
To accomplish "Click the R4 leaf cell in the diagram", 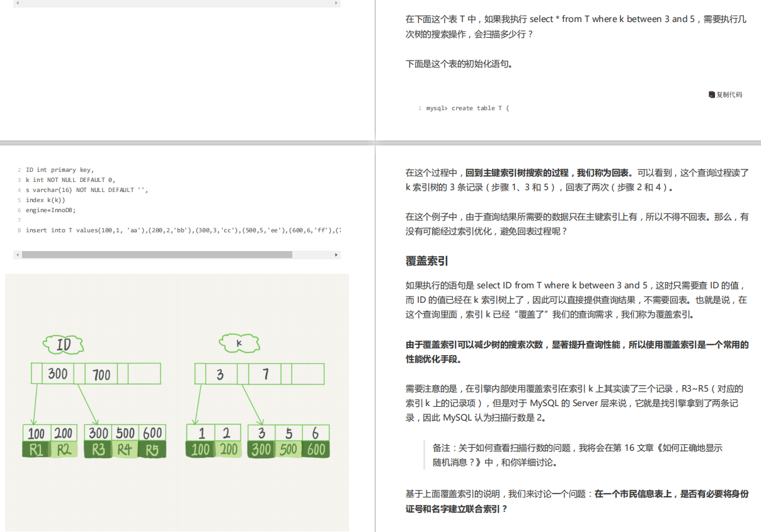I will click(x=125, y=450).
